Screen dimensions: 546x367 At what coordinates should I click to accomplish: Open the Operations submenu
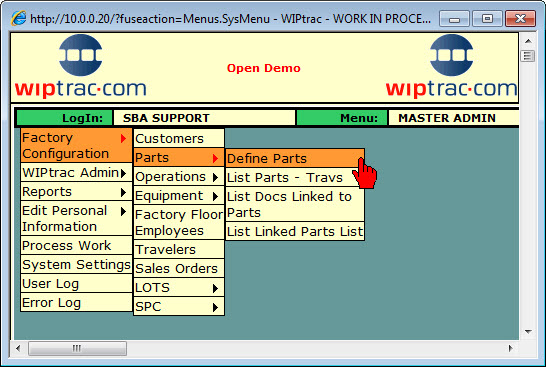(179, 177)
